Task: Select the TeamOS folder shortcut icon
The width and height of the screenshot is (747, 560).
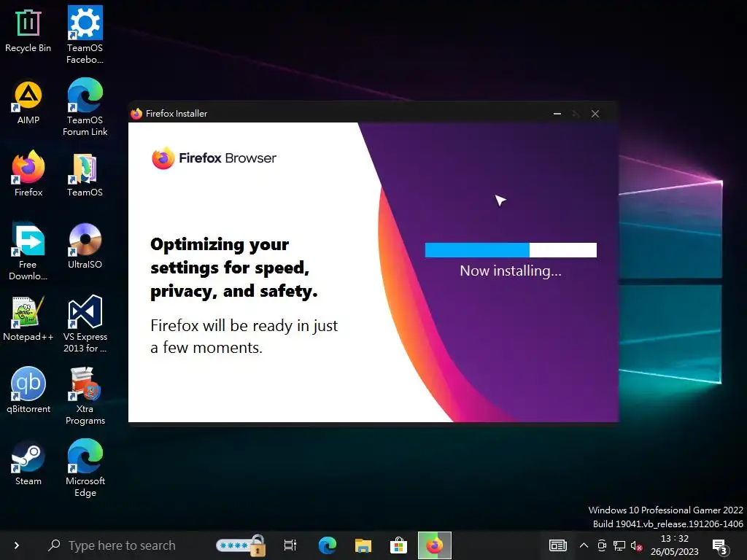Action: pyautogui.click(x=85, y=175)
